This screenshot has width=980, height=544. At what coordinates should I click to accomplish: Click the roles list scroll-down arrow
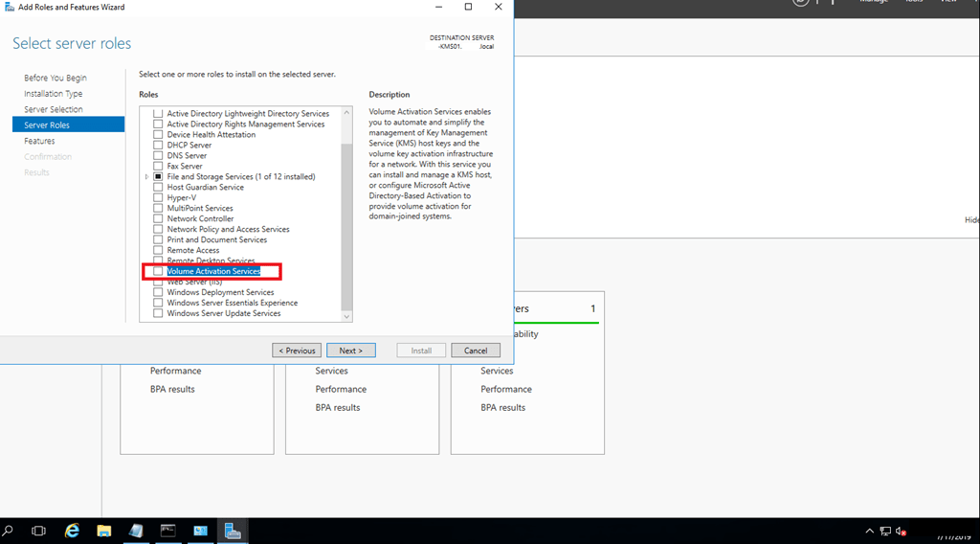coord(346,316)
